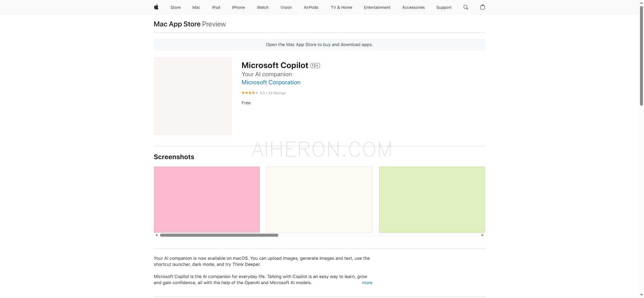Click the green screenshot thumbnail
The image size is (644, 298).
[432, 199]
